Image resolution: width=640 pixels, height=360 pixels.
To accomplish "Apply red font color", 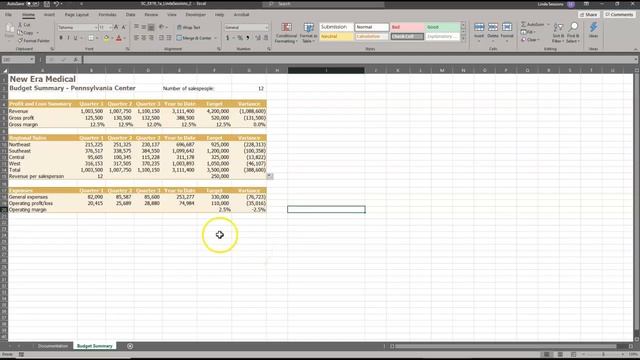I will pos(119,38).
